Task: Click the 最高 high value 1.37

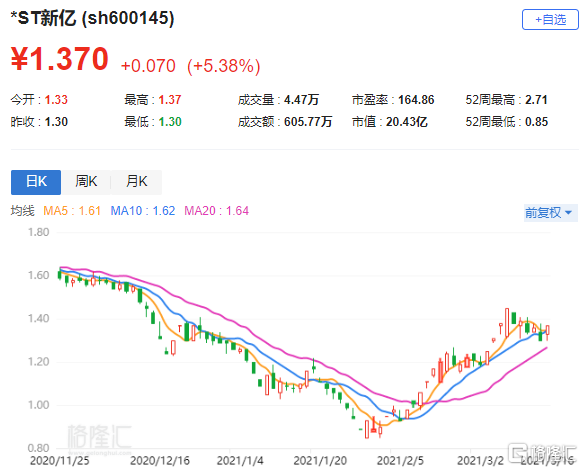Action: [x=170, y=100]
